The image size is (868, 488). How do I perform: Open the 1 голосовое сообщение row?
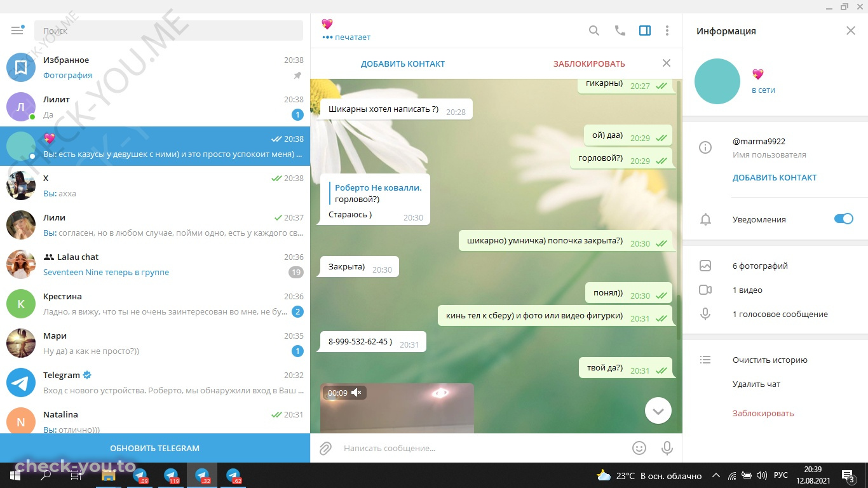click(x=775, y=314)
